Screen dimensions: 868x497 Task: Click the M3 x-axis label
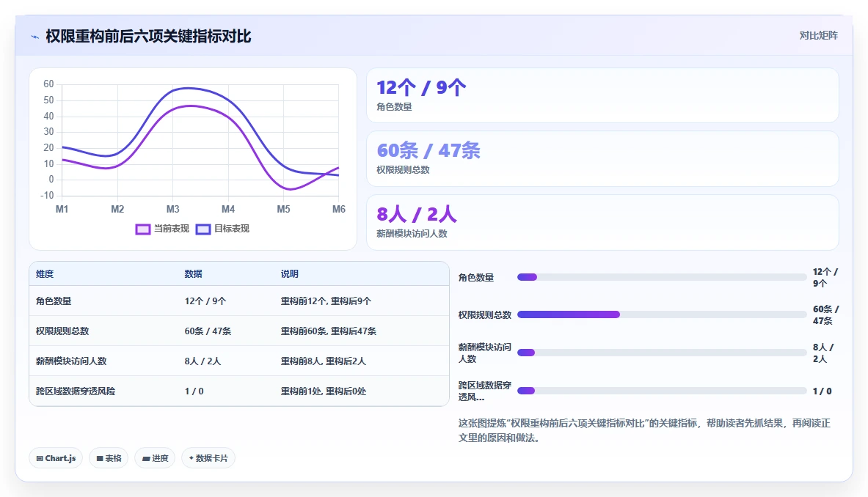coord(172,209)
